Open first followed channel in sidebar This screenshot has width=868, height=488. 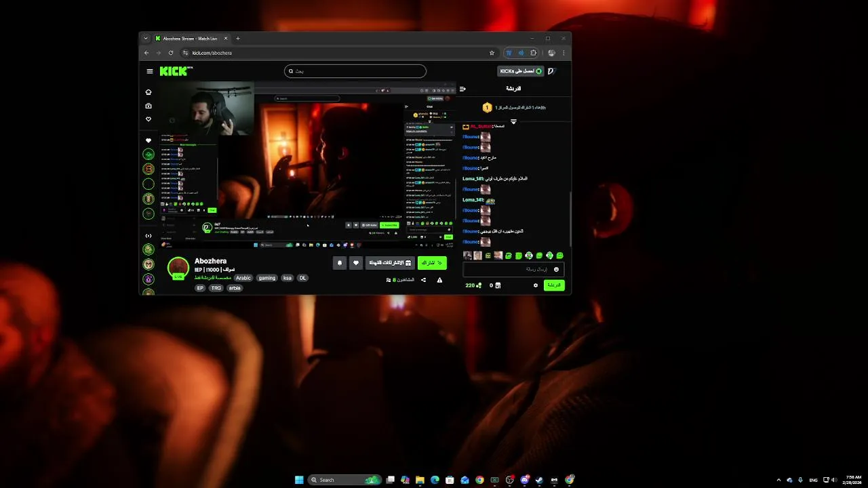point(149,155)
